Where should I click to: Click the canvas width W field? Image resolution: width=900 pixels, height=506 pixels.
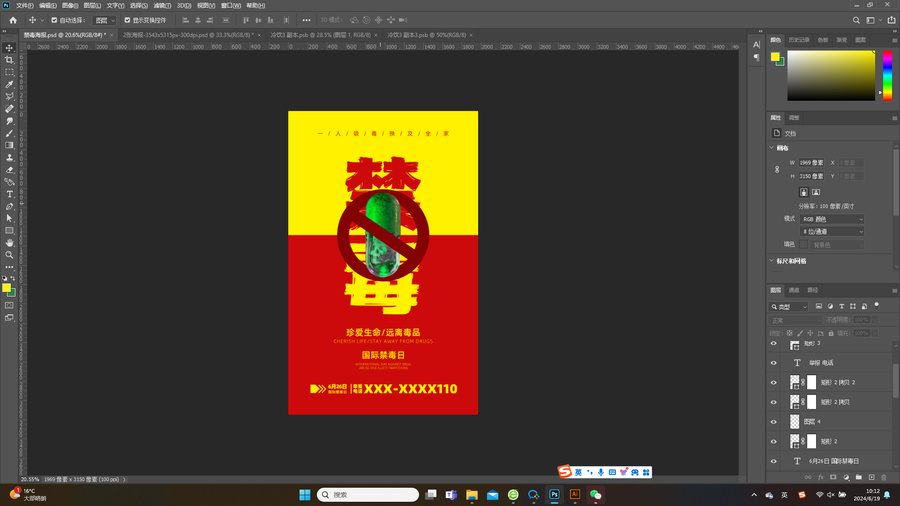tap(812, 163)
